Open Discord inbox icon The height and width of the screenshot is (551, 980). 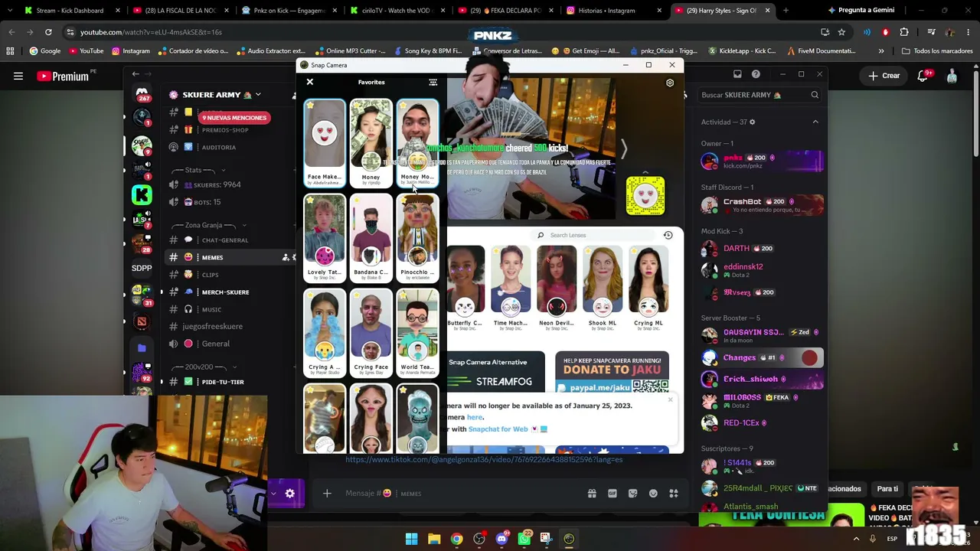point(737,74)
